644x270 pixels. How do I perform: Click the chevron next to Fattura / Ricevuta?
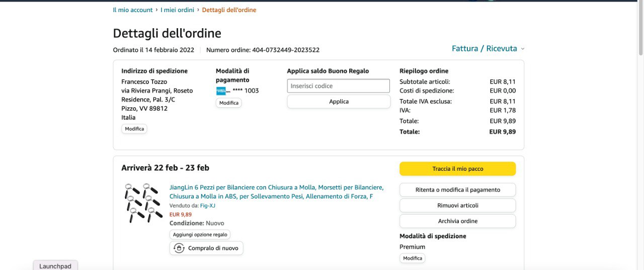click(523, 49)
